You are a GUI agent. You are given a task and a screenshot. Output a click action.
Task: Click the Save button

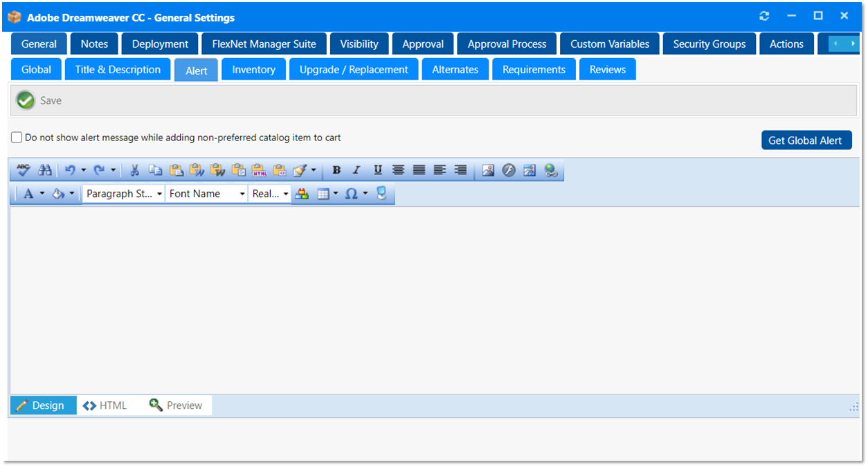40,100
